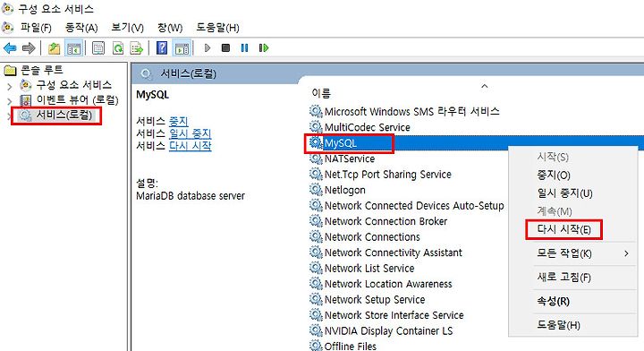644x351 pixels.
Task: Select the MySQL service row
Action: (x=476, y=143)
